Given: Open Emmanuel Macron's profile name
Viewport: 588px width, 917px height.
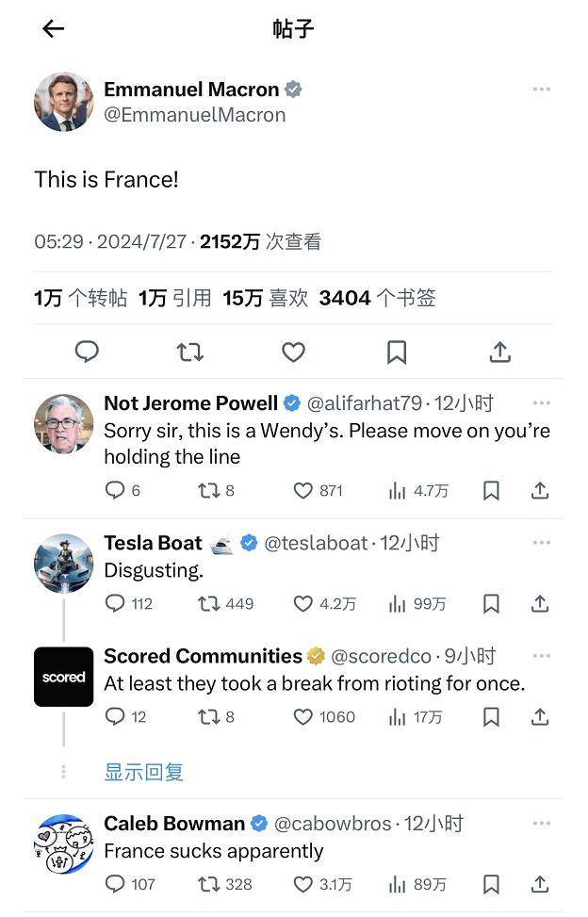Looking at the screenshot, I should [191, 90].
